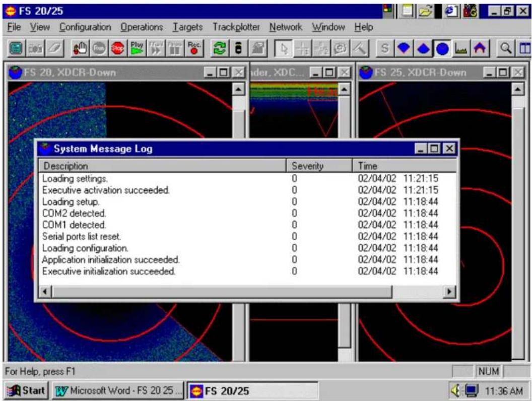Screen dimensions: 532x401
Task: Open the Trackplotter menu
Action: click(236, 27)
